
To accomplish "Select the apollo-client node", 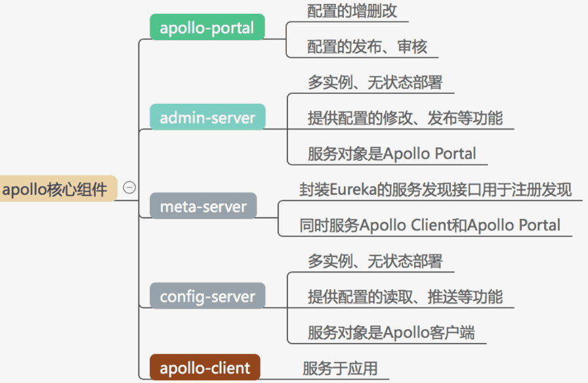I will pyautogui.click(x=205, y=367).
